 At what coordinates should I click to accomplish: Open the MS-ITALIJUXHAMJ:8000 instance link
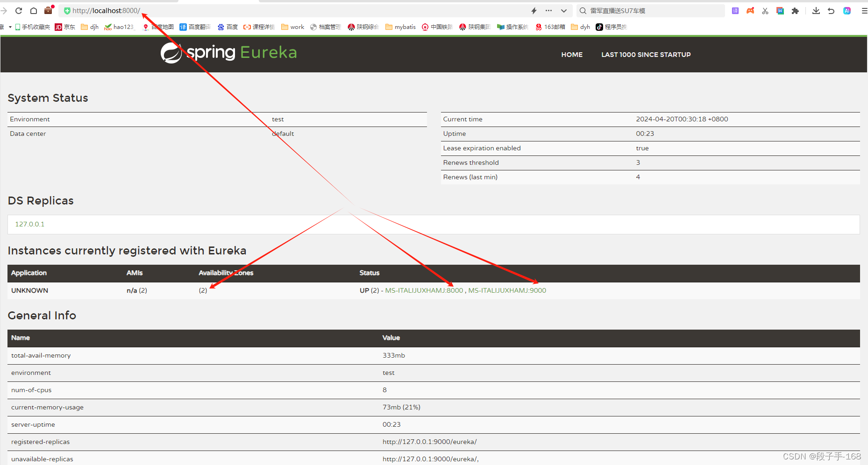[x=424, y=290]
